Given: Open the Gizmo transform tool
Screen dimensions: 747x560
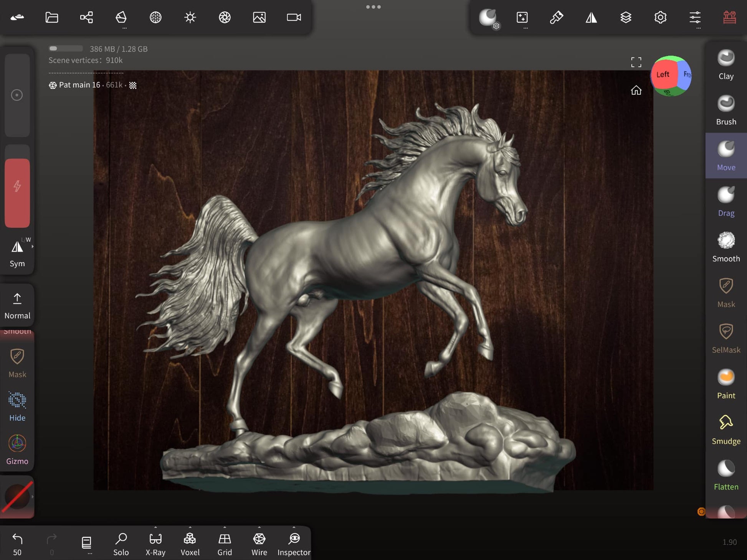Looking at the screenshot, I should coord(17,449).
